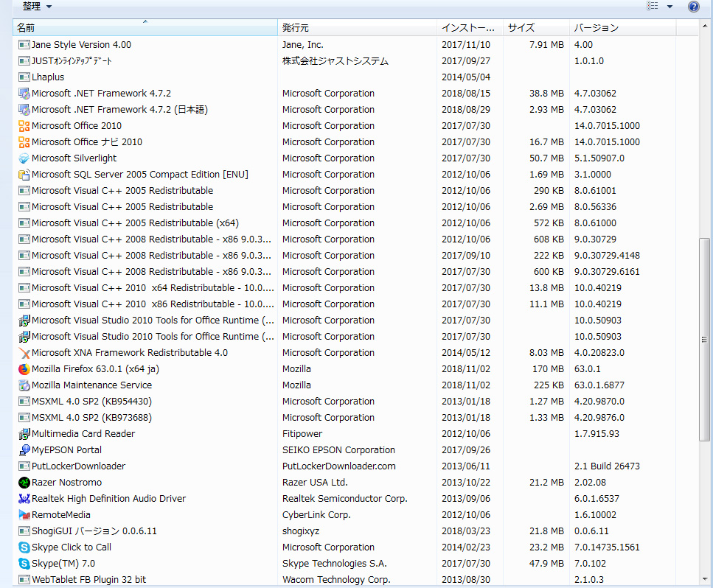Select the Microsoft Office 2010 icon
The width and height of the screenshot is (713, 588).
(24, 126)
